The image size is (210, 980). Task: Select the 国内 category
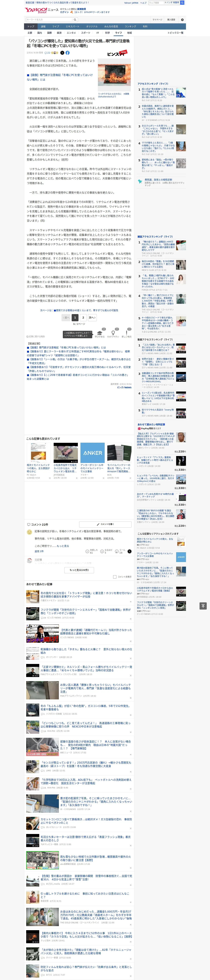point(39,33)
